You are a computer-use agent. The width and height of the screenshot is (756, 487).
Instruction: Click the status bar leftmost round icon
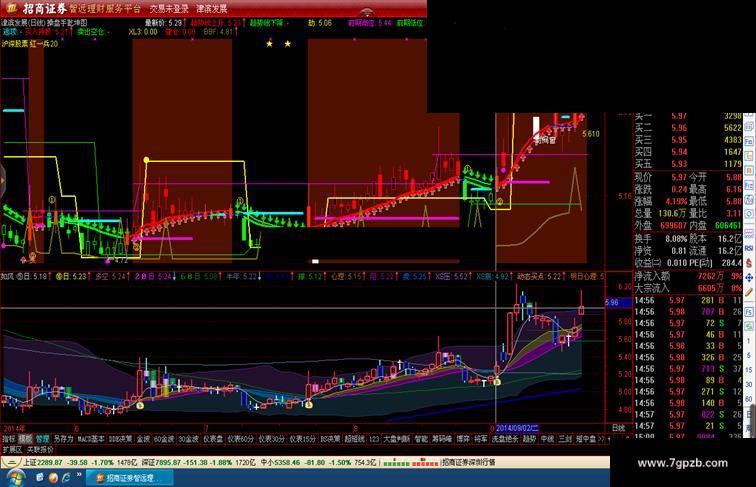10,462
